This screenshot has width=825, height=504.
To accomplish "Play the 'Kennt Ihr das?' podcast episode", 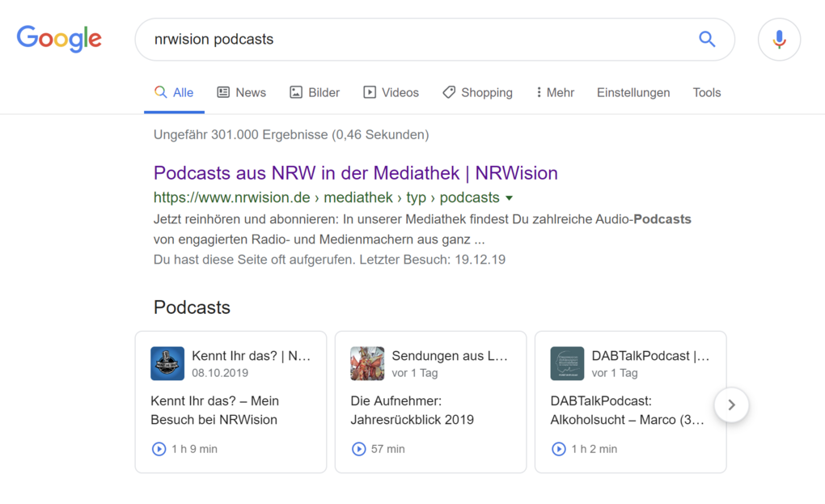I will [159, 449].
